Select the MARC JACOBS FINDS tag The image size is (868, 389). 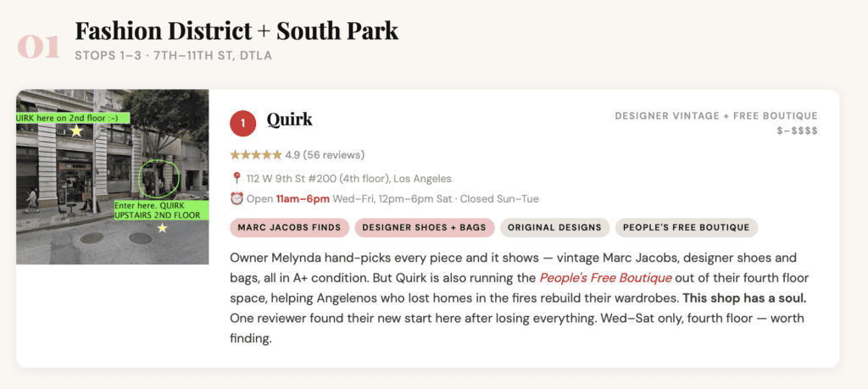point(290,227)
